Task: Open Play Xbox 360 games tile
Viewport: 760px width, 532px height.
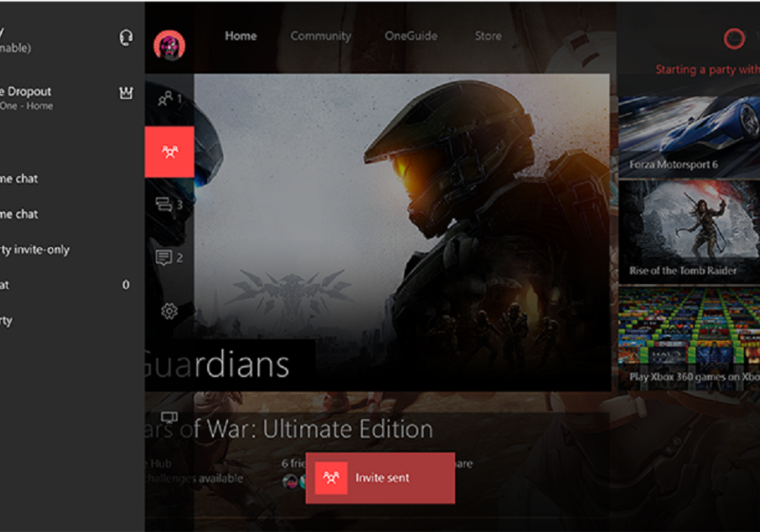Action: click(x=689, y=339)
